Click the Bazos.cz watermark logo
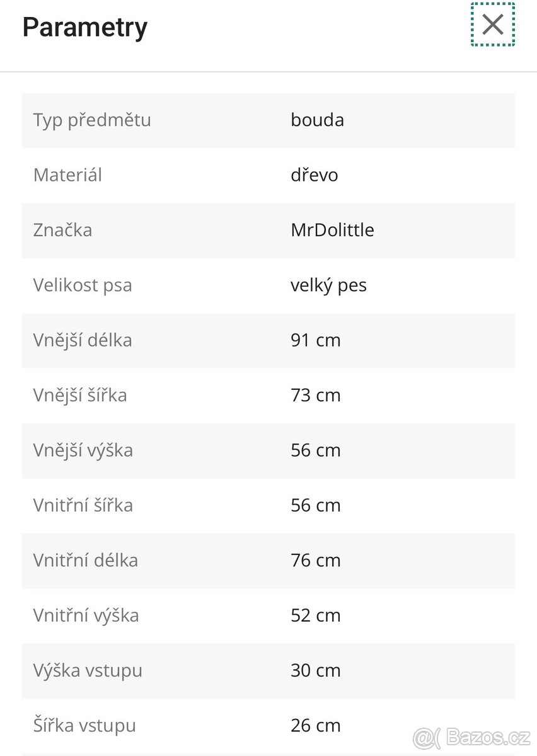Screen dimensions: 537x756 click(x=471, y=736)
